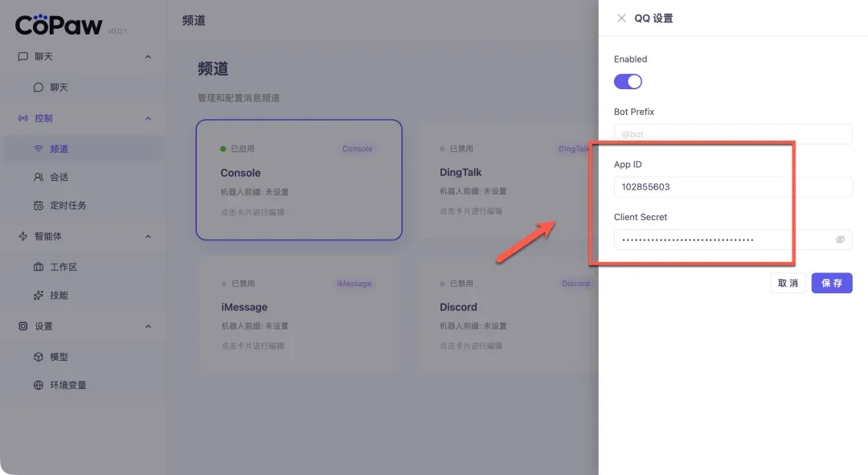The width and height of the screenshot is (868, 475).
Task: Toggle the Enabled switch off
Action: pos(628,81)
